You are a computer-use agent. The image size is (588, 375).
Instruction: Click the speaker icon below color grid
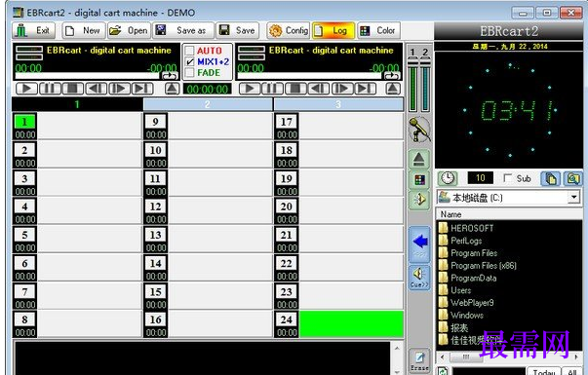tap(419, 199)
